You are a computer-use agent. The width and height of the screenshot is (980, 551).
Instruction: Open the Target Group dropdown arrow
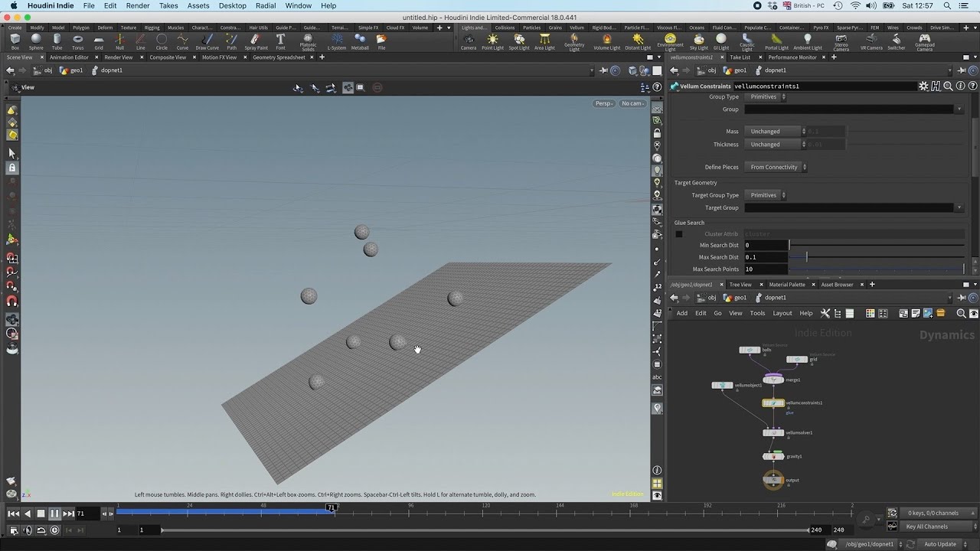click(x=959, y=207)
